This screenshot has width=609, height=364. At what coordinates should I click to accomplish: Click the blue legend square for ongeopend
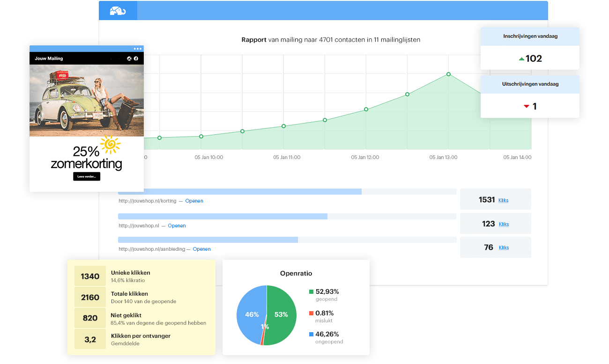tap(311, 335)
